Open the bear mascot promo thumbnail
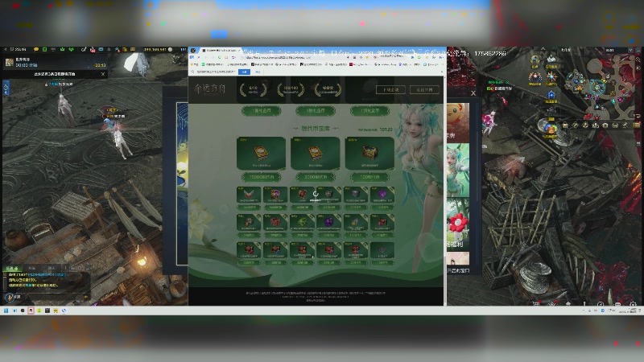This screenshot has width=644, height=362. 458,121
